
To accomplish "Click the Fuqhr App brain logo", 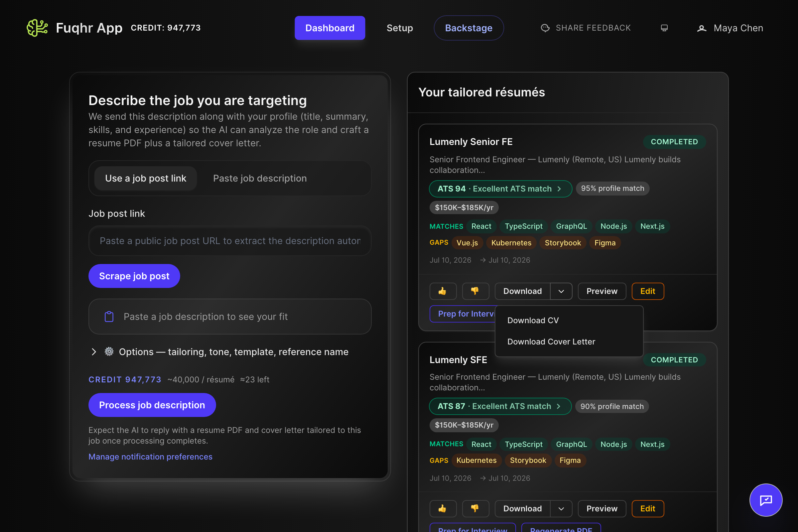I will 37,28.
